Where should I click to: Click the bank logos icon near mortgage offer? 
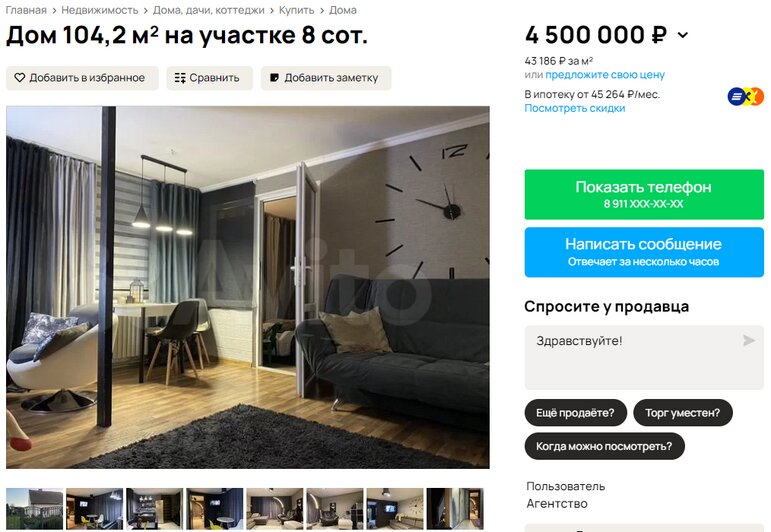tap(745, 96)
